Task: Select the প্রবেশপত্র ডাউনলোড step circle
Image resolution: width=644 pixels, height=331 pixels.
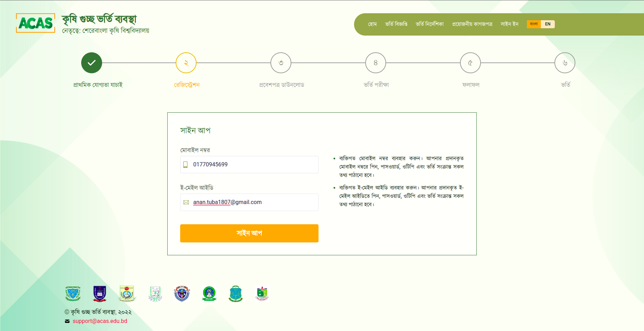Action: tap(281, 63)
